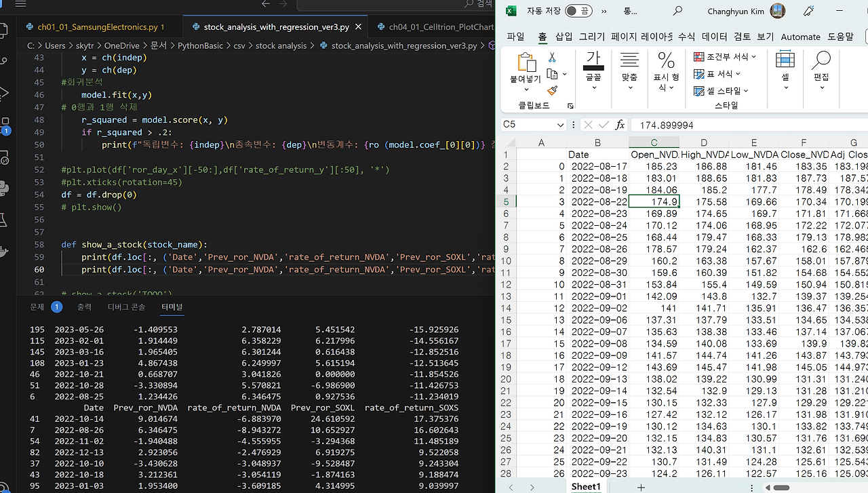Open the Python icon in VS Code activity bar
Screen dimensions: 868x493
4,188
